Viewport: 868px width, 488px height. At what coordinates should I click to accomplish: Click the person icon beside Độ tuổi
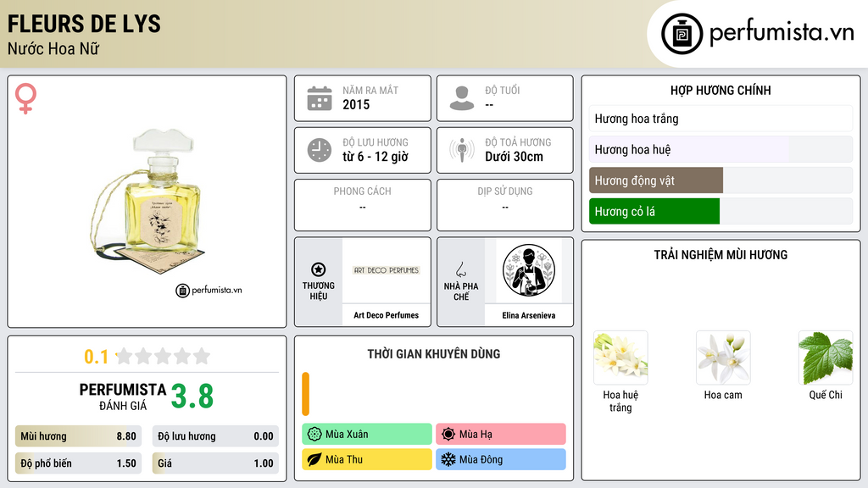[x=462, y=98]
